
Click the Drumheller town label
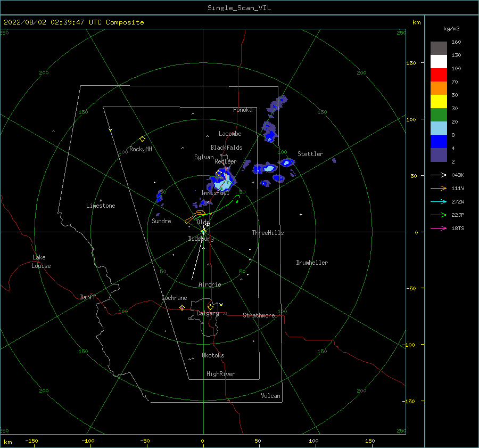[x=312, y=263]
